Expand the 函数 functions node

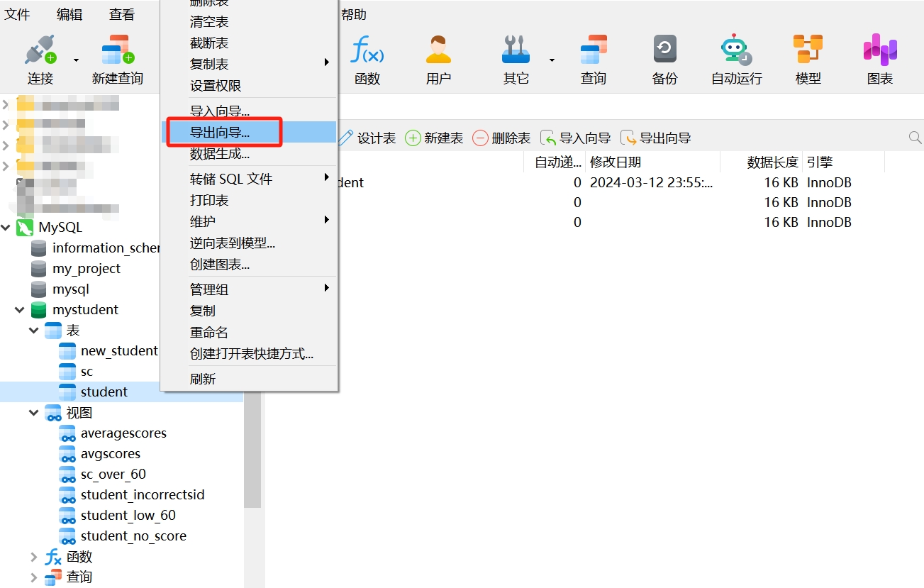33,557
